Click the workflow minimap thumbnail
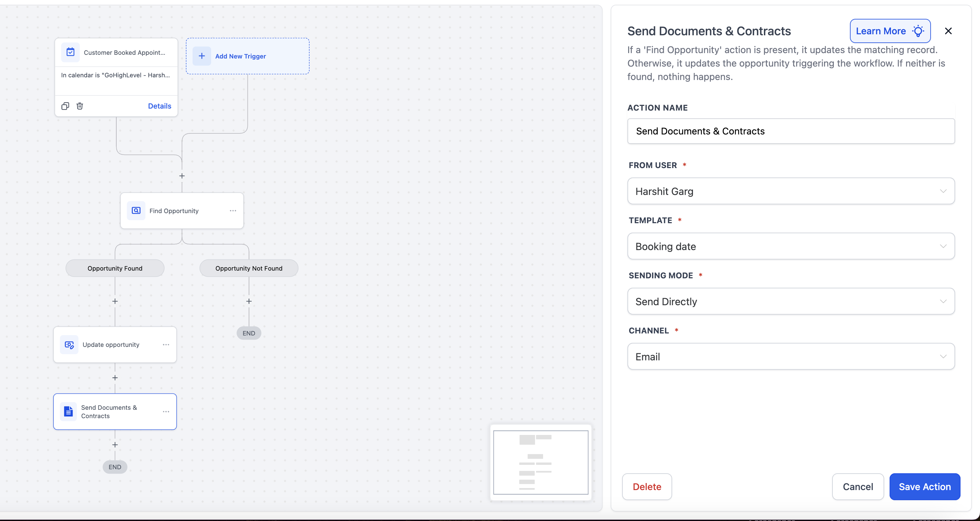 541,462
